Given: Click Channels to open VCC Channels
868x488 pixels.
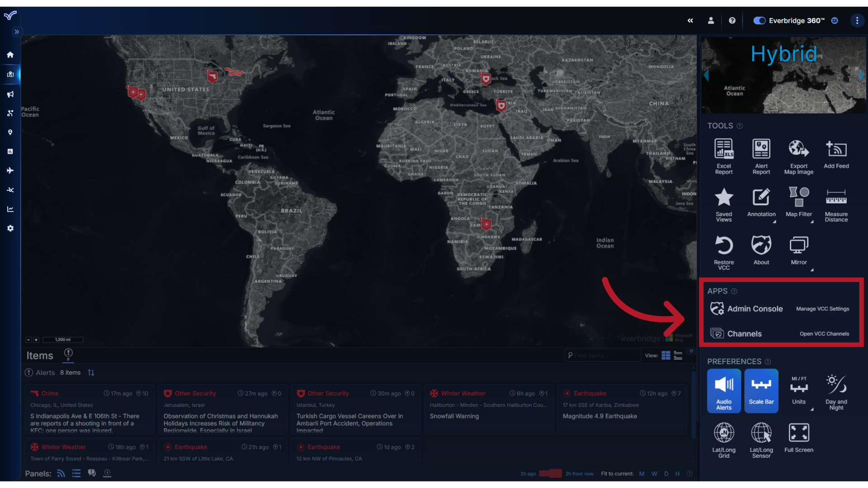Looking at the screenshot, I should (744, 333).
